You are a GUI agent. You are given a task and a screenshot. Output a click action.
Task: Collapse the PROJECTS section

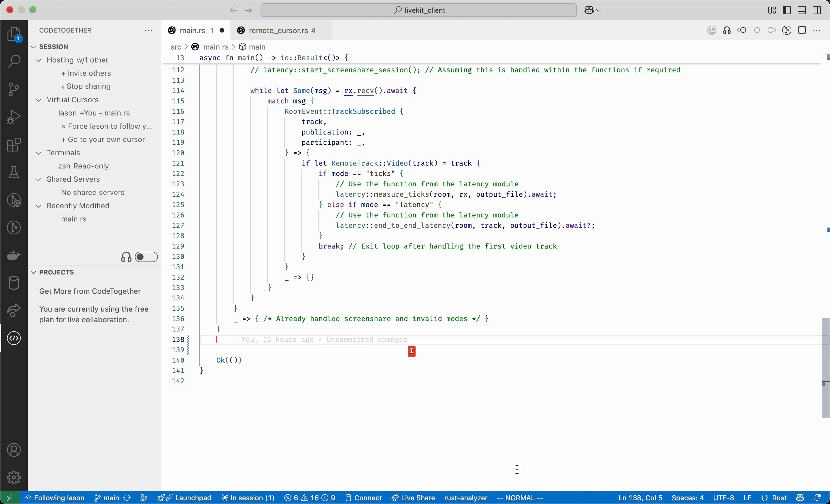coord(33,272)
